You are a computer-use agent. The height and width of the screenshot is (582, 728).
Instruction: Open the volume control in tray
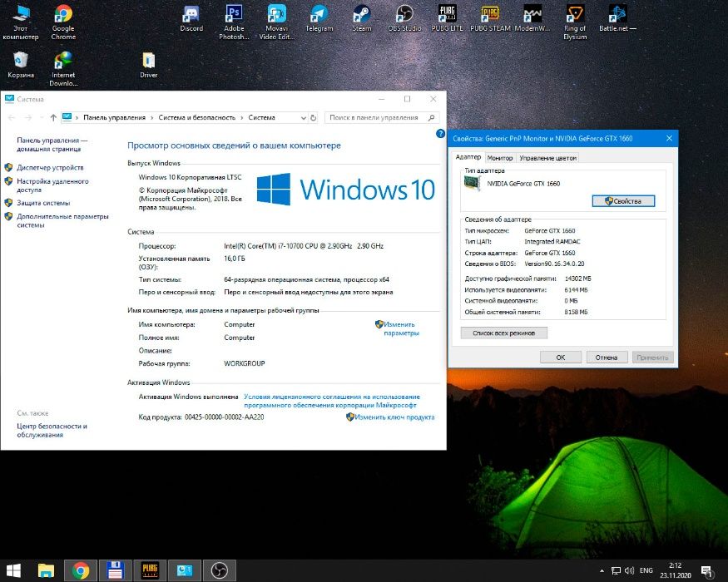[630, 570]
